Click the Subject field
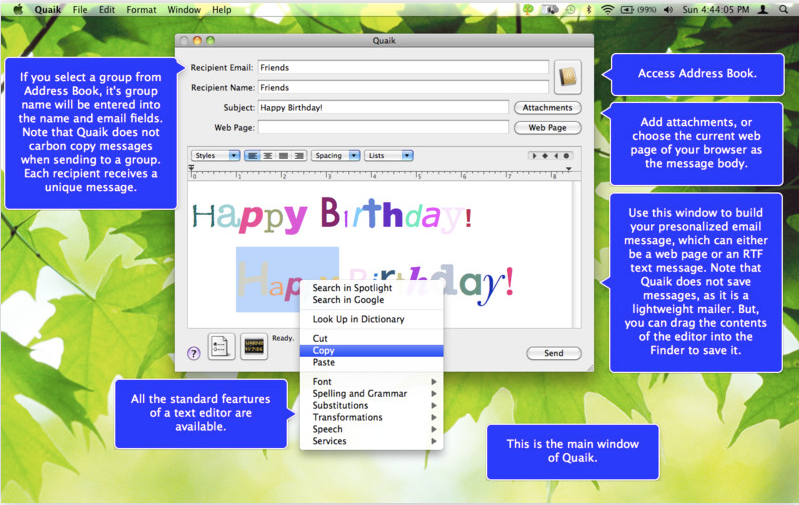Viewport: 799px width, 505px height. click(x=383, y=108)
